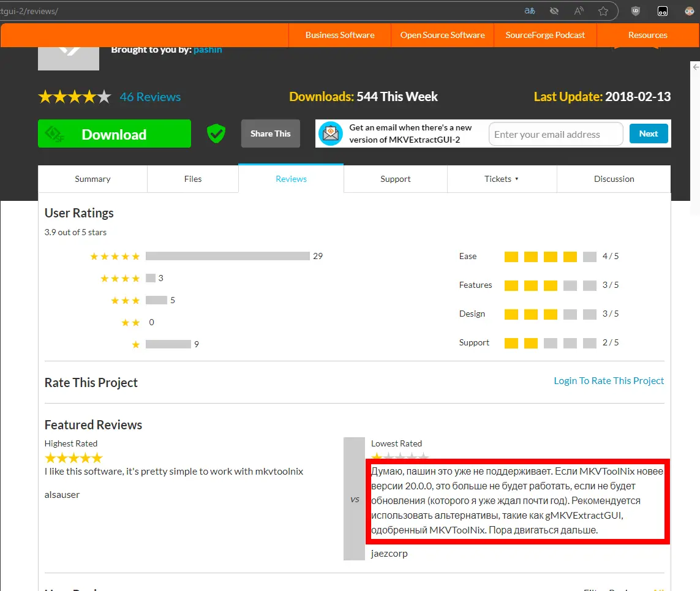The width and height of the screenshot is (700, 591).
Task: Click the '3.9 out of 5 stars' text
Action: pyautogui.click(x=75, y=232)
